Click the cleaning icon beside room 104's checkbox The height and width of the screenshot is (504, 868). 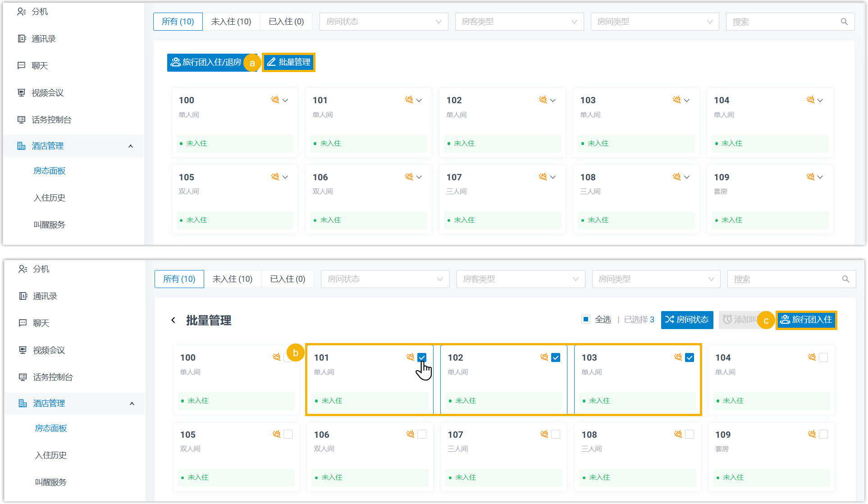(x=812, y=357)
